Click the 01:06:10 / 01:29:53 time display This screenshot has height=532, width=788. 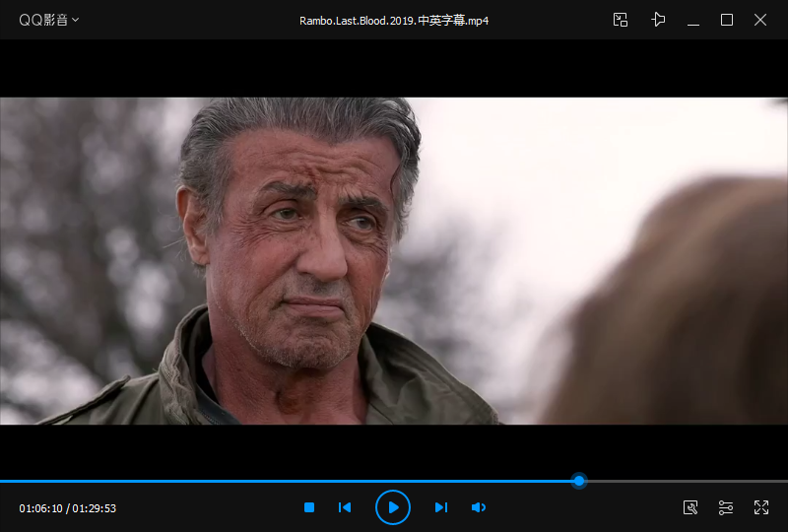pos(68,508)
